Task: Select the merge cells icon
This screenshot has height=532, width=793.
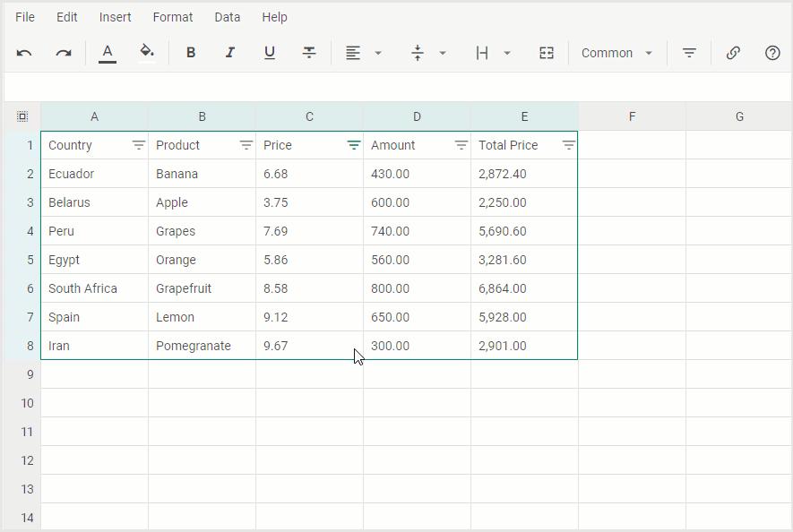Action: 547,53
